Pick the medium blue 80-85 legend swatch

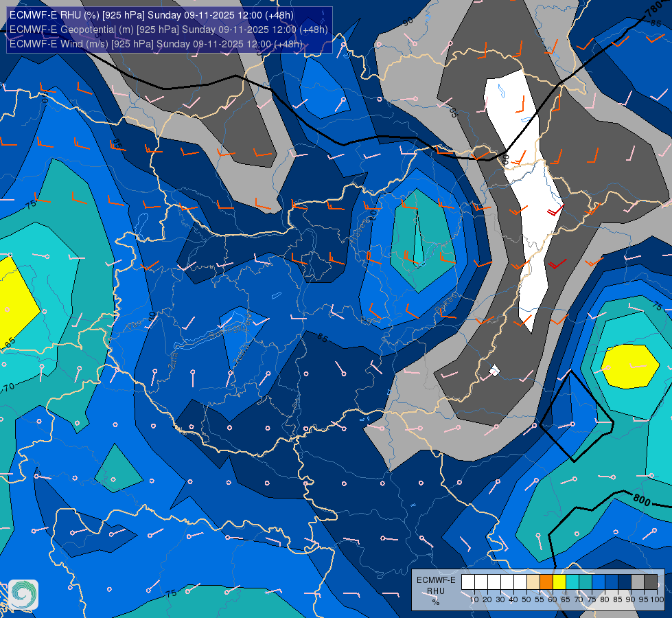(612, 582)
